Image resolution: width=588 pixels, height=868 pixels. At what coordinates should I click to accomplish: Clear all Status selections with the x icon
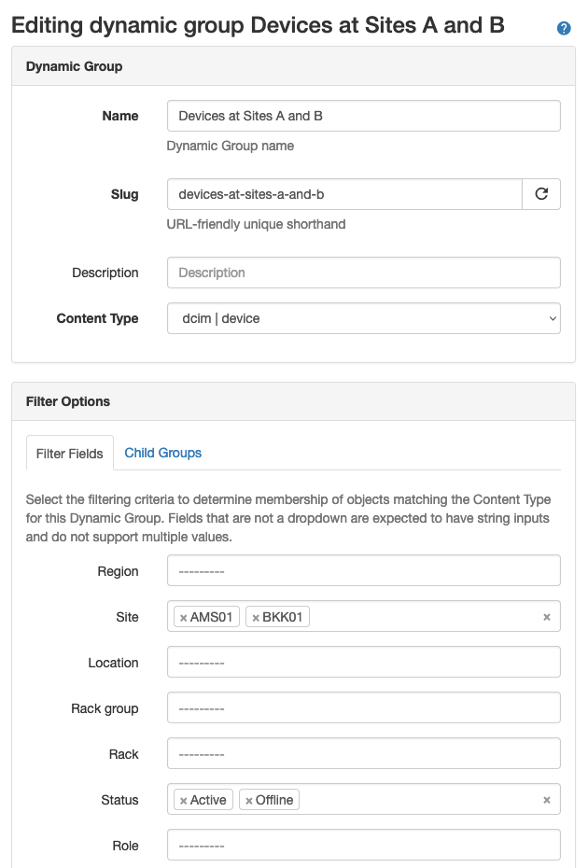tap(546, 800)
